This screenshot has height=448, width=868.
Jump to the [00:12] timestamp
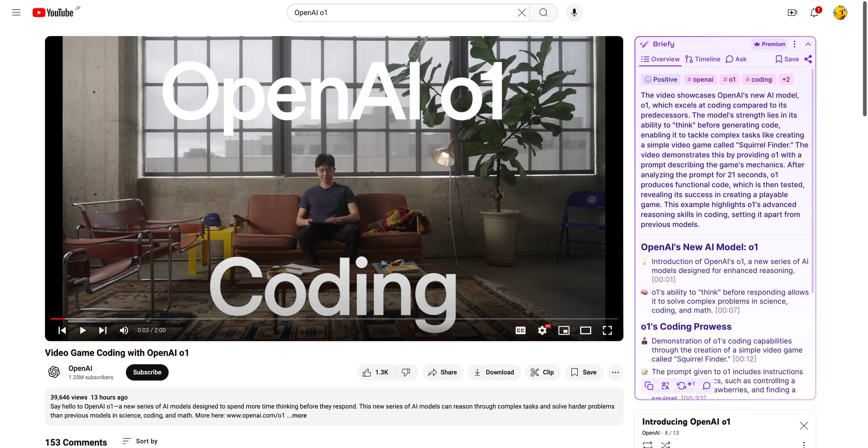pyautogui.click(x=744, y=359)
